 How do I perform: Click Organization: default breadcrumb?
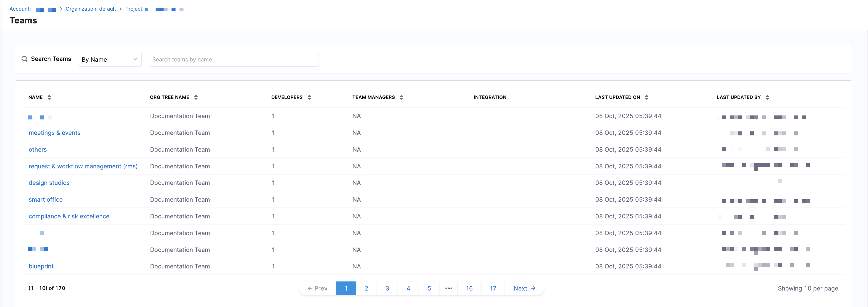(91, 9)
